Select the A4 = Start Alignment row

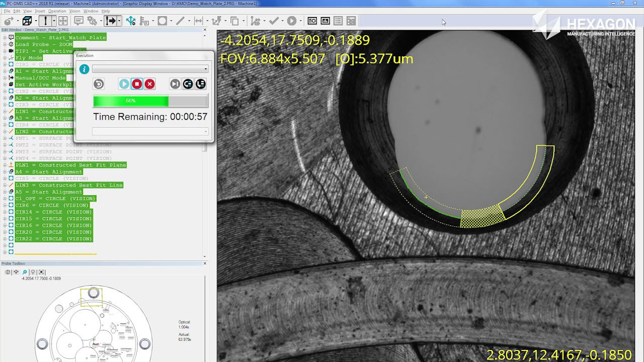click(49, 171)
